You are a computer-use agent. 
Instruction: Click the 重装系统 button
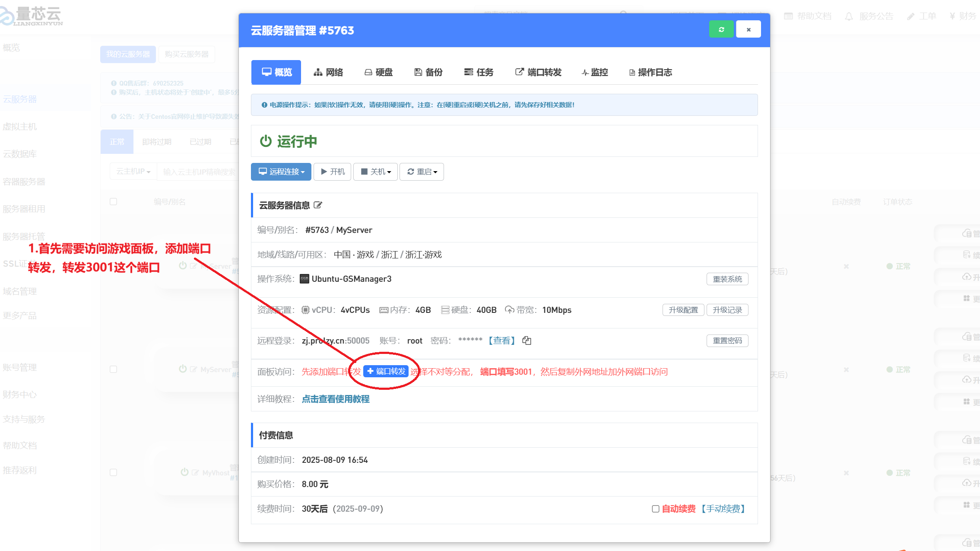(x=727, y=279)
